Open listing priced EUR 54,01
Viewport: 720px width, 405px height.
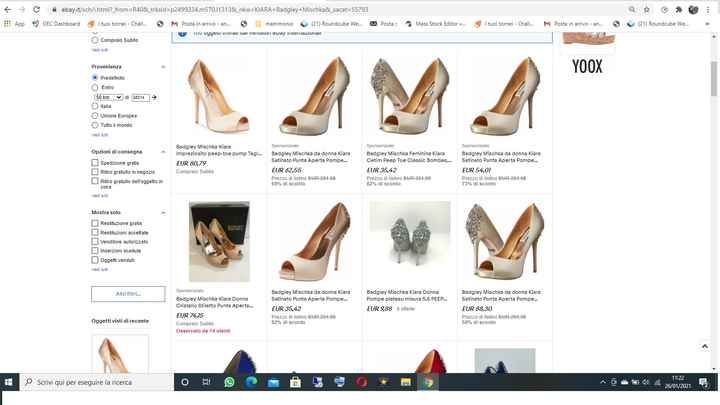[x=501, y=157]
